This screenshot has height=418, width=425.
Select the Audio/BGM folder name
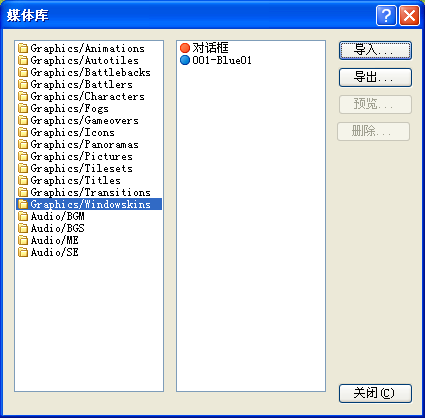point(58,216)
